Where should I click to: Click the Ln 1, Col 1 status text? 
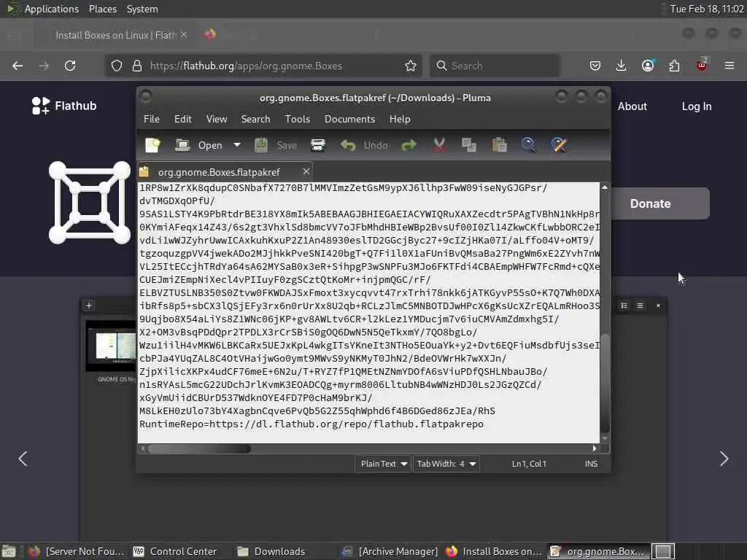(529, 463)
